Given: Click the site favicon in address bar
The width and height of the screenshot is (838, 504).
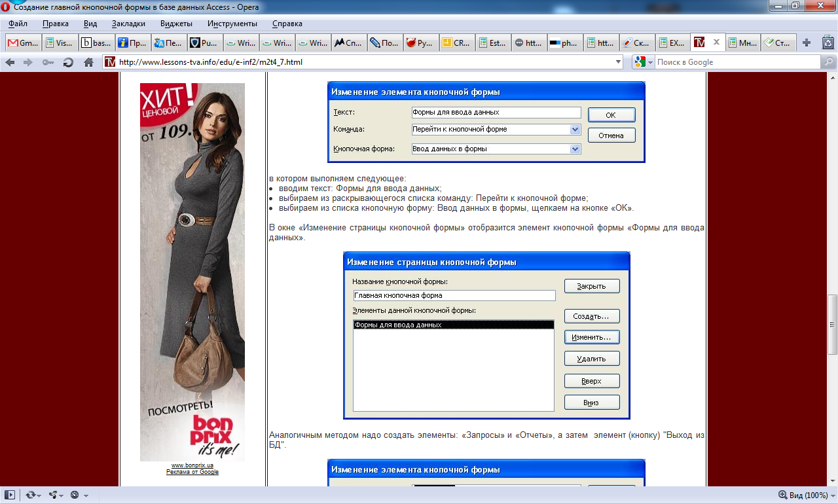Looking at the screenshot, I should click(110, 62).
